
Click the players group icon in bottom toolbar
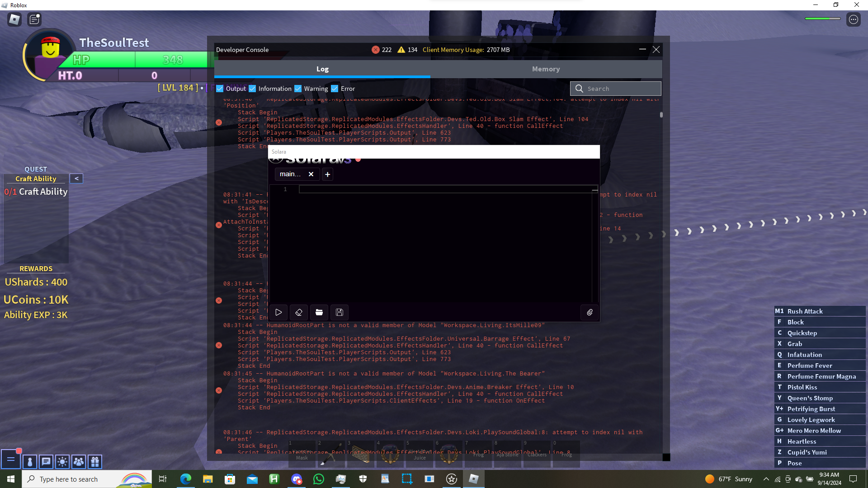click(x=78, y=461)
